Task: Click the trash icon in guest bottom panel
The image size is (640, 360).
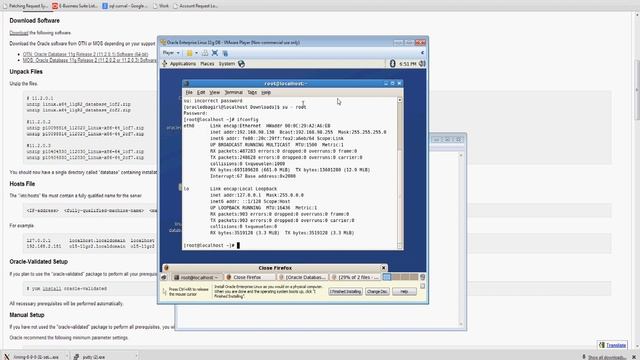Action: point(422,277)
